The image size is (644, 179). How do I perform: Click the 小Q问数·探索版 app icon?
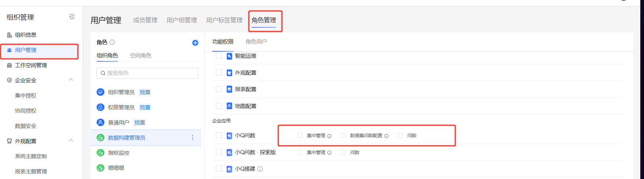point(229,152)
